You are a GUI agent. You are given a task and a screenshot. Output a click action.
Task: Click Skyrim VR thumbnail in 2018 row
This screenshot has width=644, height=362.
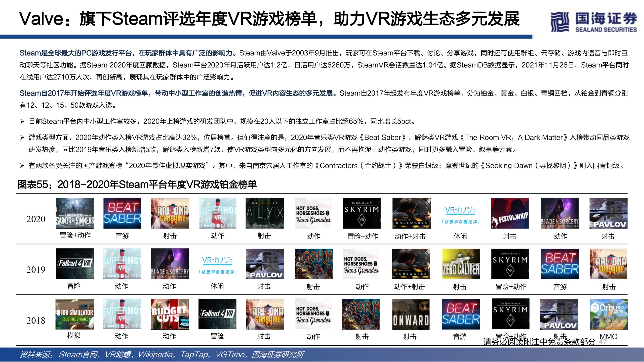tap(510, 314)
